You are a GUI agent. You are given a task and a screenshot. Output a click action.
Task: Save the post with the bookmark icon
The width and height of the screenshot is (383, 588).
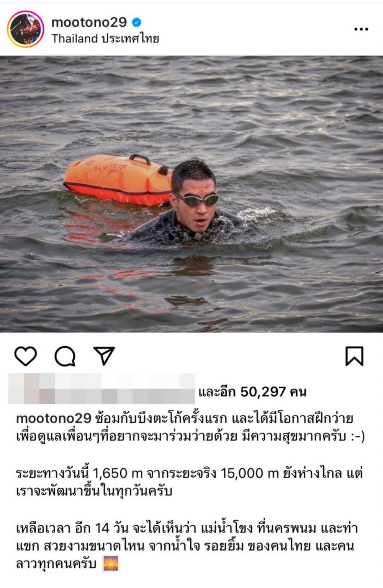(354, 356)
